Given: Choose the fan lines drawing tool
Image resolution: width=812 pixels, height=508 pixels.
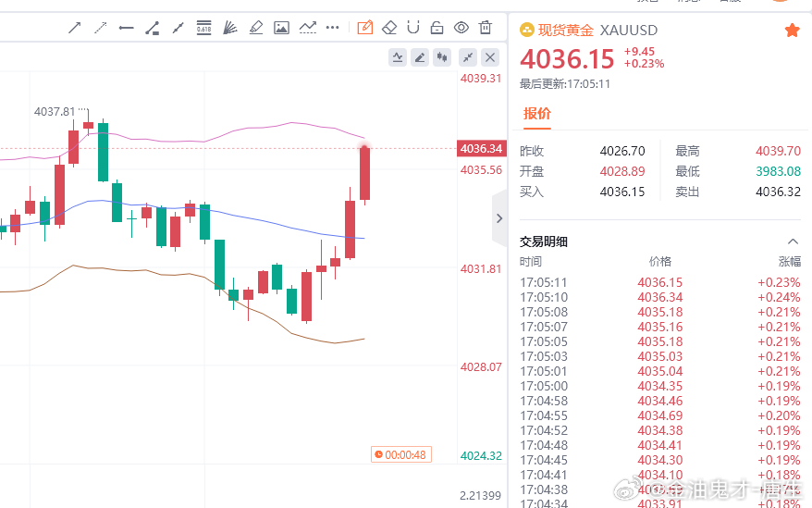Looking at the screenshot, I should point(230,28).
